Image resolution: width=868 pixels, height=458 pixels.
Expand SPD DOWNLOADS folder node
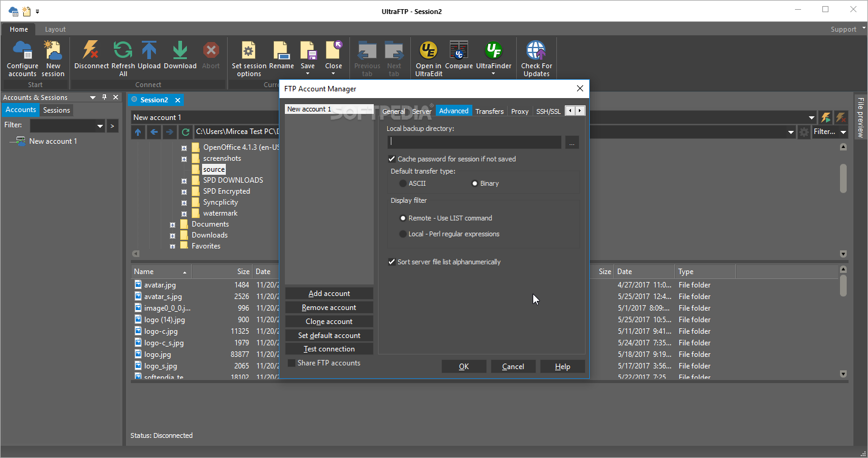184,180
